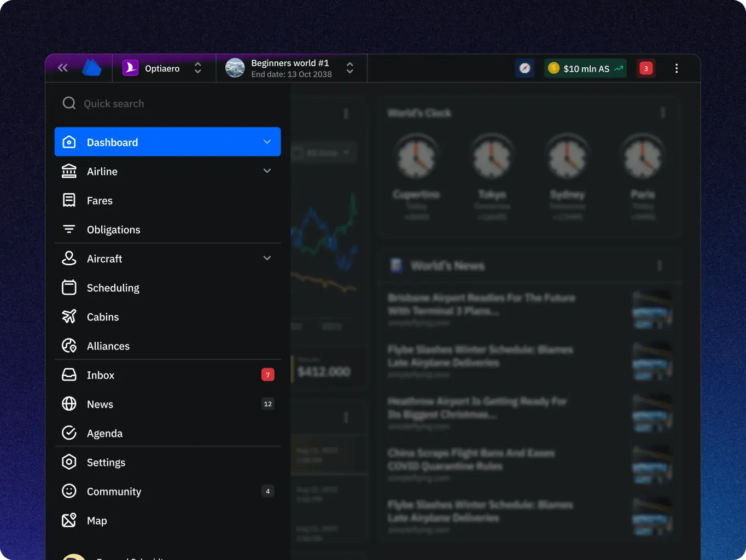Click inside the Quick search field

point(137,103)
